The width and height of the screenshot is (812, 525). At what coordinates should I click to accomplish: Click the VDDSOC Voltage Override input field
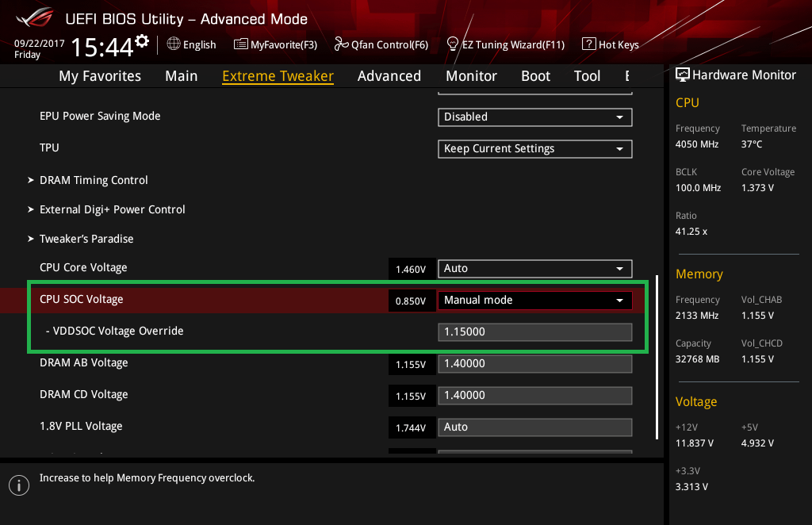[x=535, y=331]
